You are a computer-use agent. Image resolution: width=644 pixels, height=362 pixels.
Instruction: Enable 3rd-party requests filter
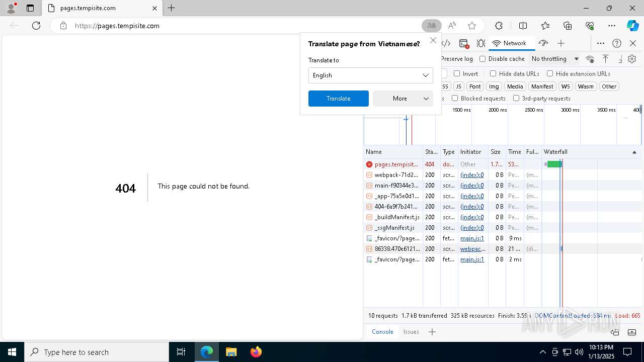pos(516,99)
